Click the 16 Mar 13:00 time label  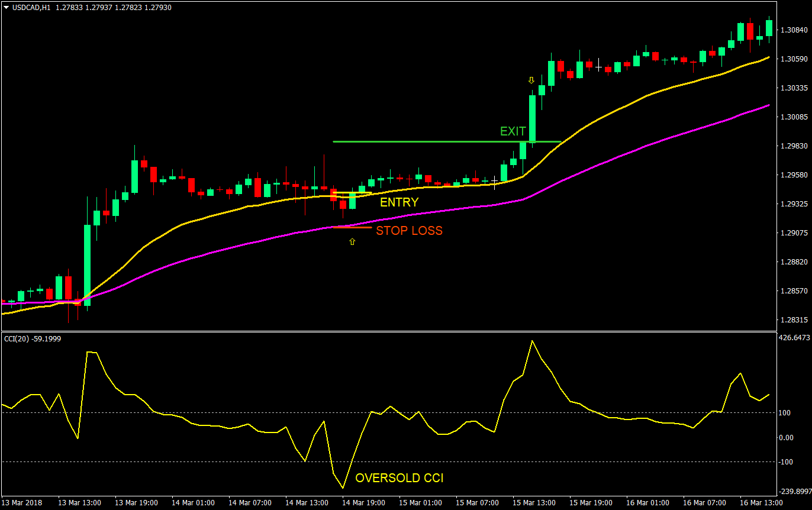tap(762, 503)
